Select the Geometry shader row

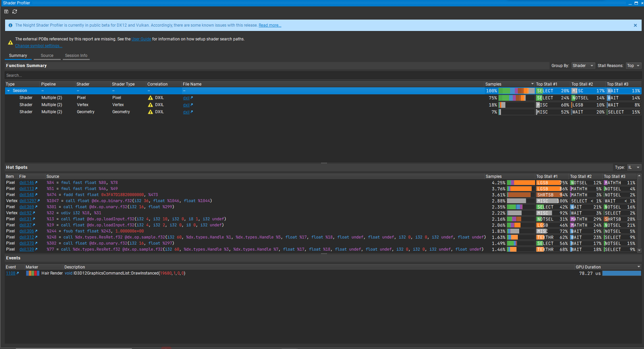coord(323,112)
